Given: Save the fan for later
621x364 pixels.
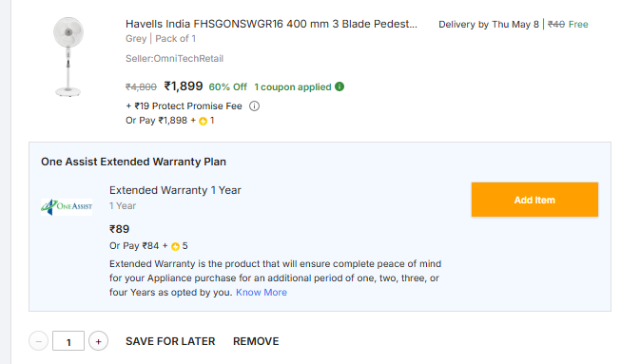Looking at the screenshot, I should point(170,341).
